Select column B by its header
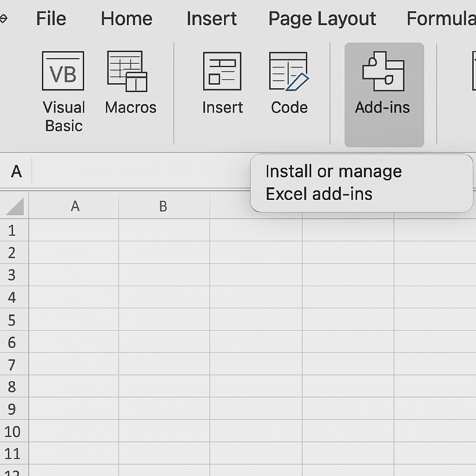476x476 pixels. tap(164, 206)
